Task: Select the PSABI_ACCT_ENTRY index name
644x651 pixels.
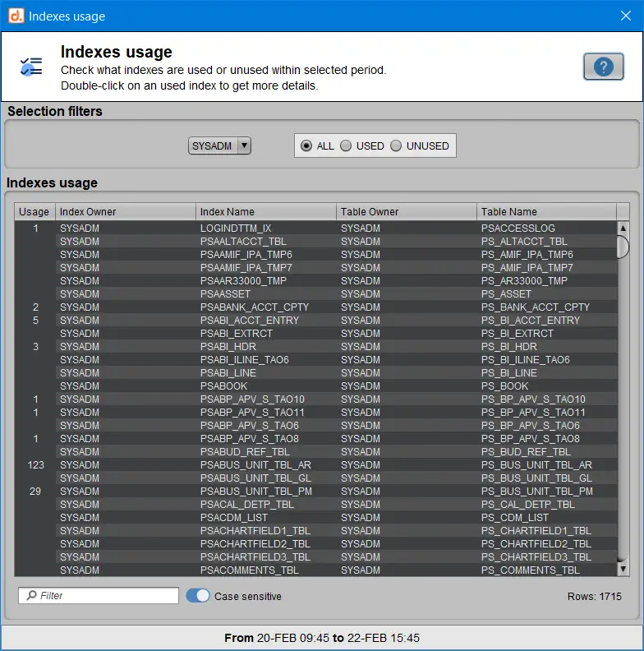Action: click(x=250, y=320)
